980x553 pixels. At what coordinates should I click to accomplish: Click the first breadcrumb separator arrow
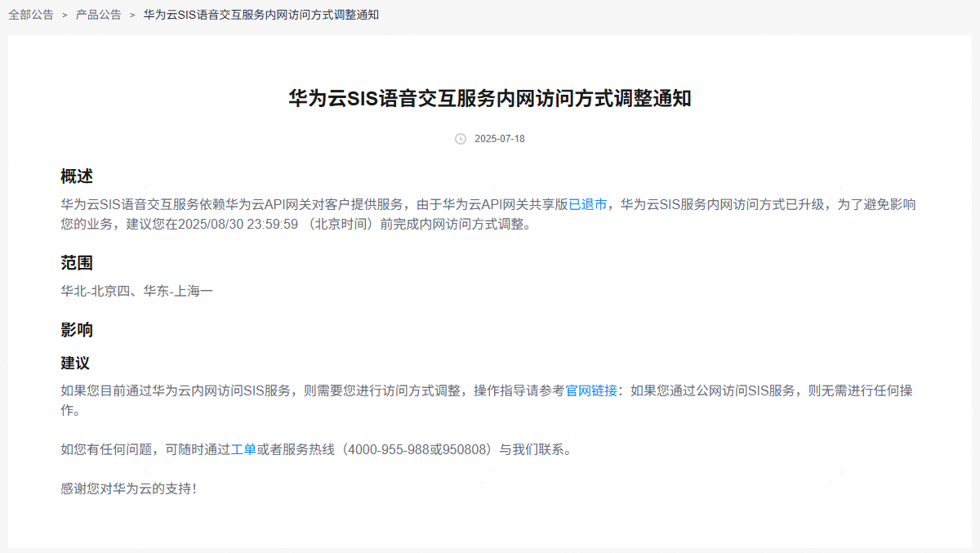pyautogui.click(x=65, y=15)
